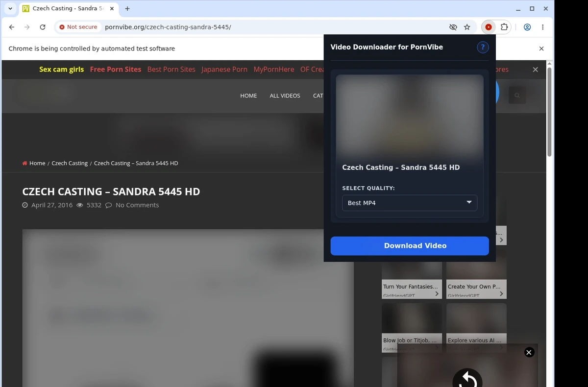Click the crossed-eye tracking icon in address bar
This screenshot has height=387, width=588.
(453, 27)
